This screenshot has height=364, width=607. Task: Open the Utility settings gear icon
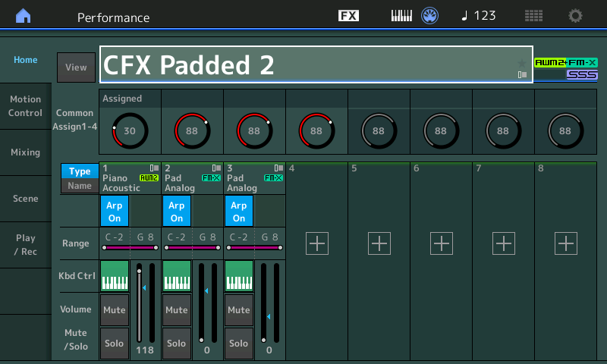click(x=576, y=16)
